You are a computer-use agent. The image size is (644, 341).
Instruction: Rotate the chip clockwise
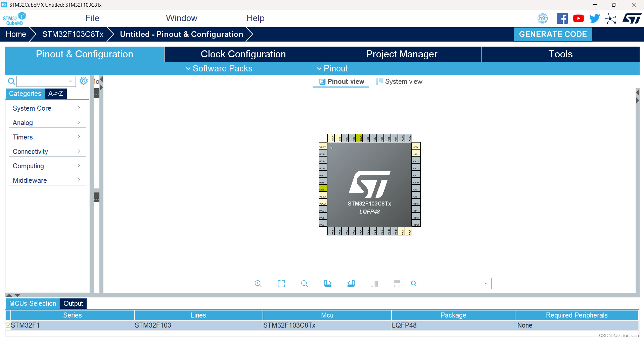[x=328, y=284]
